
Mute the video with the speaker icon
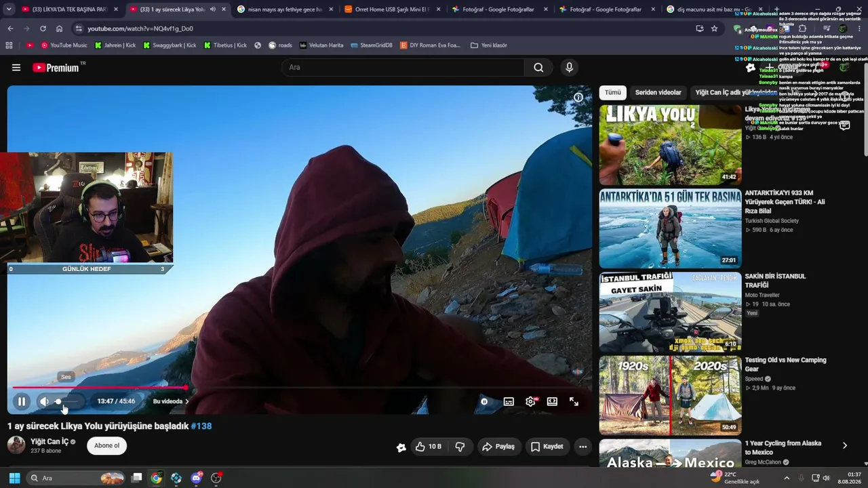44,401
